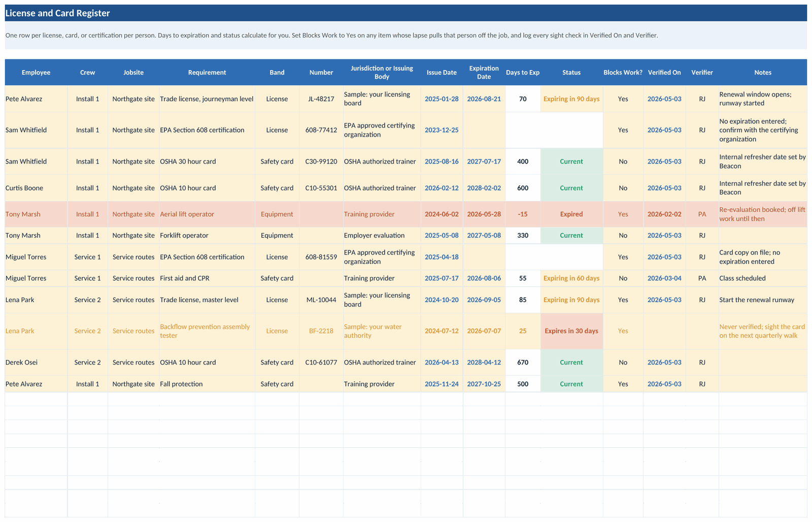Select the 'Backflow prevention assembly tester' cell
Image resolution: width=812 pixels, height=522 pixels.
(x=207, y=331)
